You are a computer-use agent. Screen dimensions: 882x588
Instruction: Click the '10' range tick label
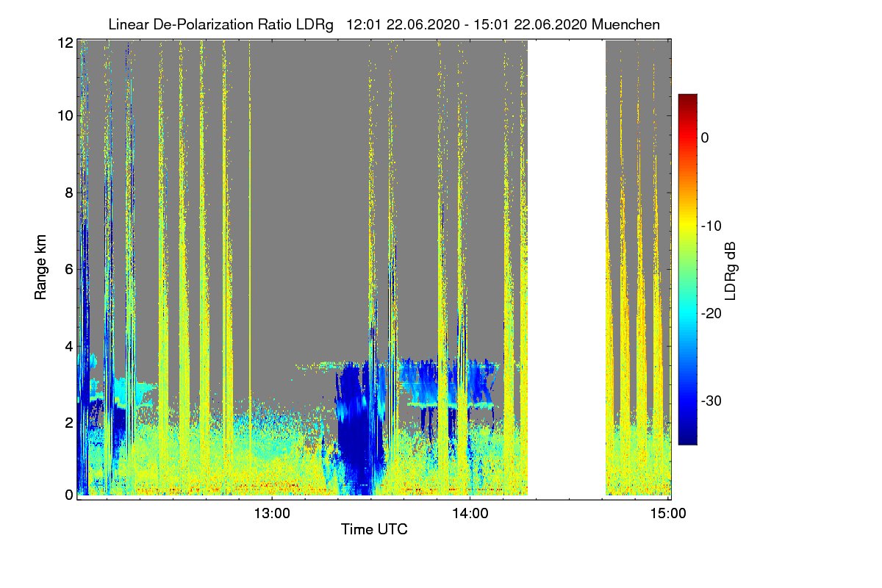(x=65, y=116)
